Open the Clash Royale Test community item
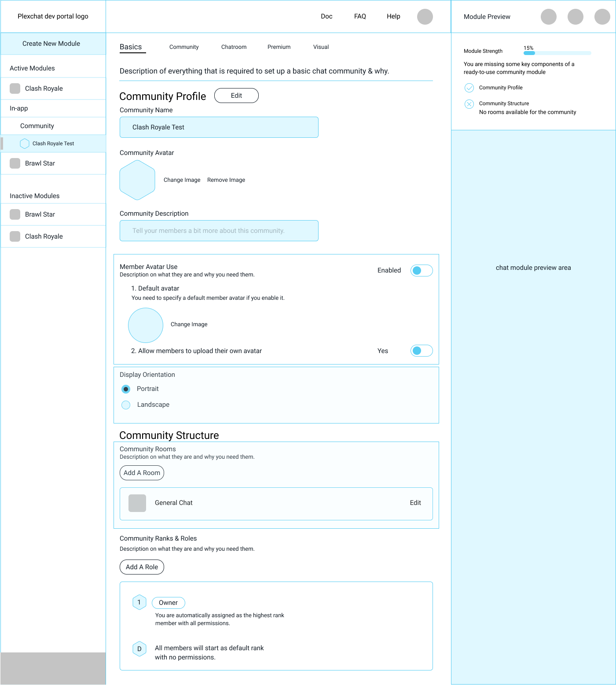The image size is (616, 685). click(x=53, y=144)
